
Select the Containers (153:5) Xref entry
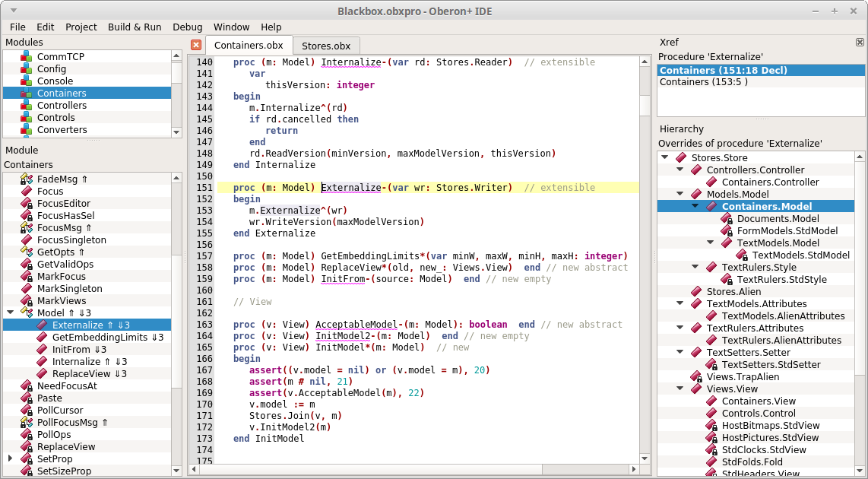click(x=706, y=81)
